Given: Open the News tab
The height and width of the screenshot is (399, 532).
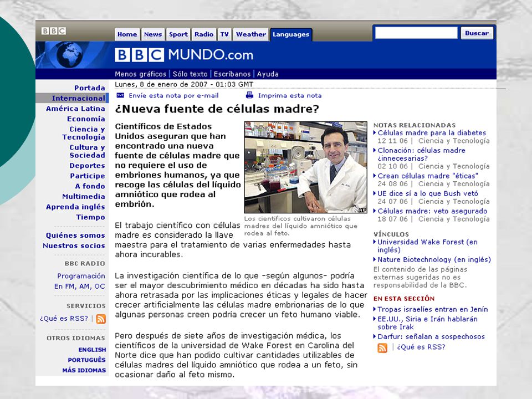Looking at the screenshot, I should pyautogui.click(x=153, y=34).
